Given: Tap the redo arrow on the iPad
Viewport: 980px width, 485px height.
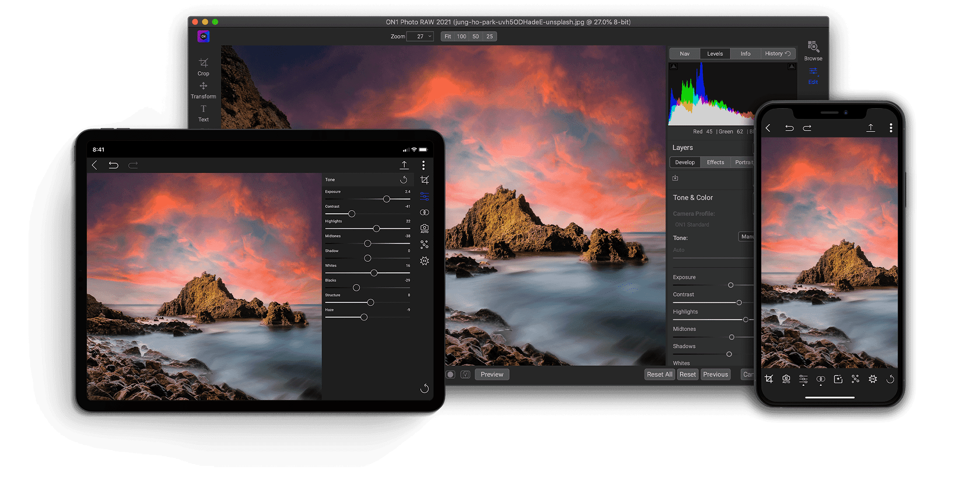Looking at the screenshot, I should click(x=133, y=165).
